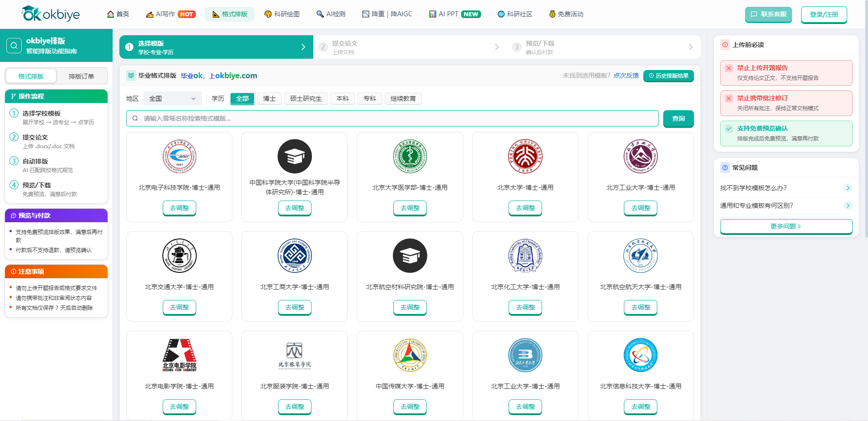Click 去调整 for 北京航空航天大学

pos(641,308)
